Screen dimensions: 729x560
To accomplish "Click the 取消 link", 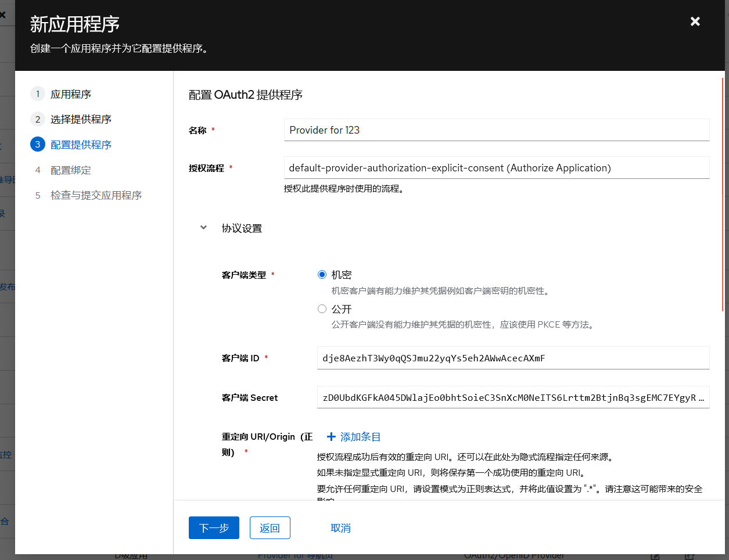I will [x=340, y=528].
